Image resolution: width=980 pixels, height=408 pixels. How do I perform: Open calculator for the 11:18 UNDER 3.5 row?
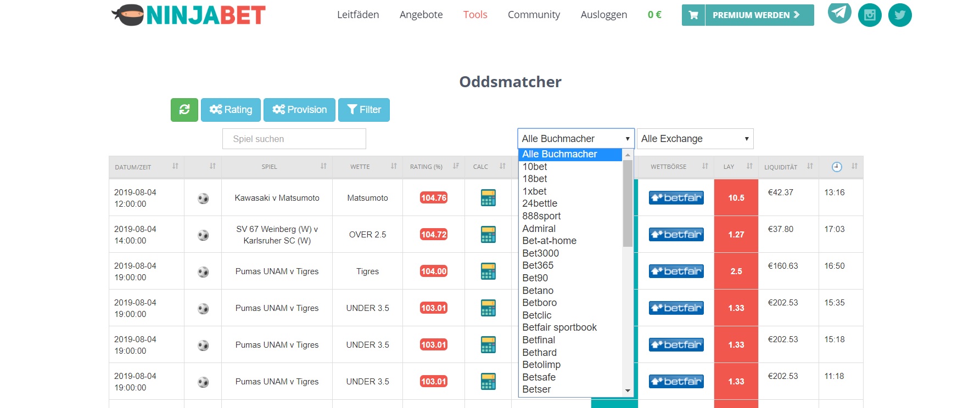pos(488,382)
